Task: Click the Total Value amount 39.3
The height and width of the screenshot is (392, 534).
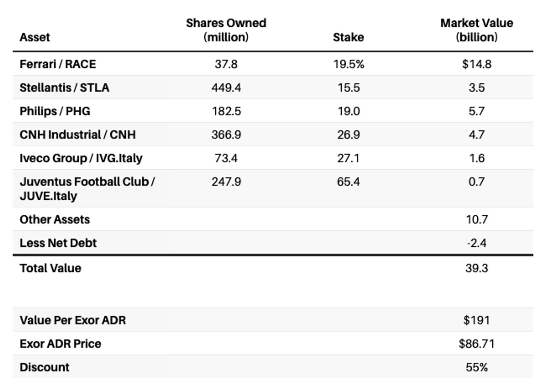Action: [x=476, y=268]
